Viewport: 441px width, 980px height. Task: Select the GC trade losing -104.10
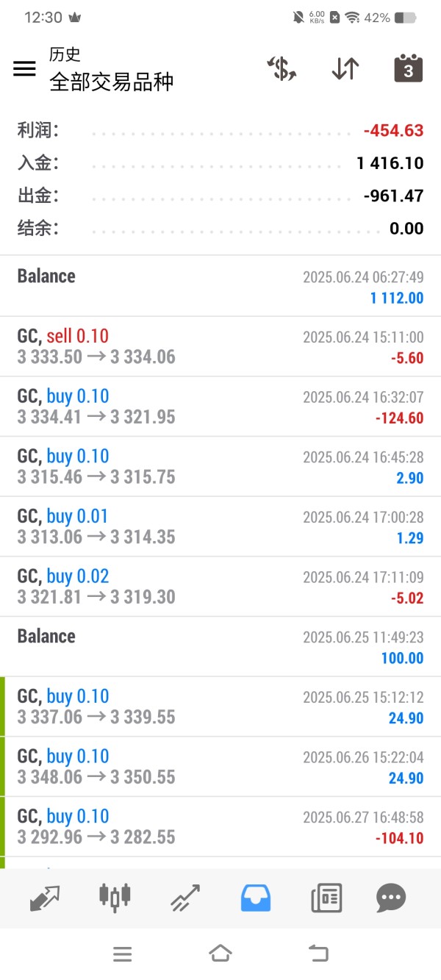pyautogui.click(x=220, y=826)
